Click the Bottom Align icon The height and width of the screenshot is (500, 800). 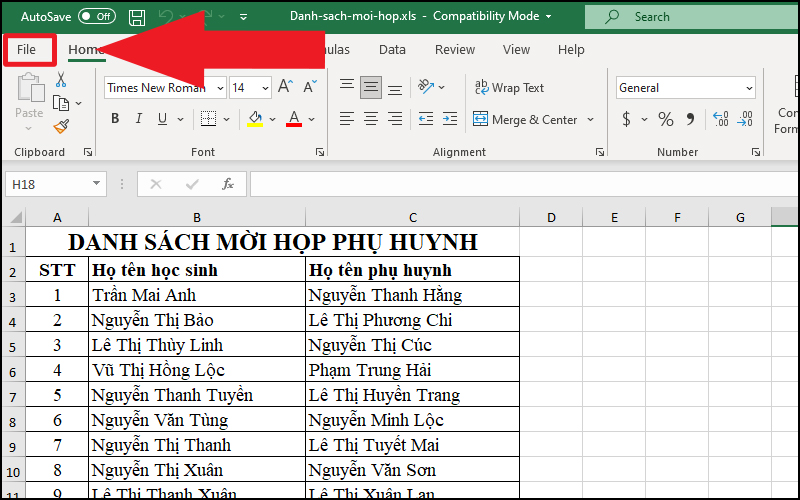coord(395,88)
